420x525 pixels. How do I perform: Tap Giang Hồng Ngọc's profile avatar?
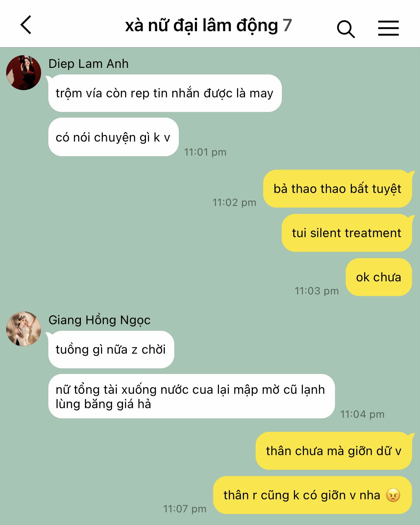click(x=24, y=329)
